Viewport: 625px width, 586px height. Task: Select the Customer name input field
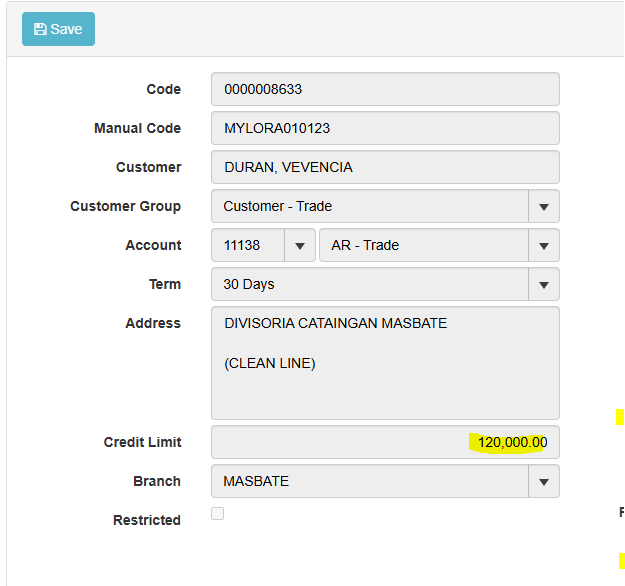click(x=384, y=167)
